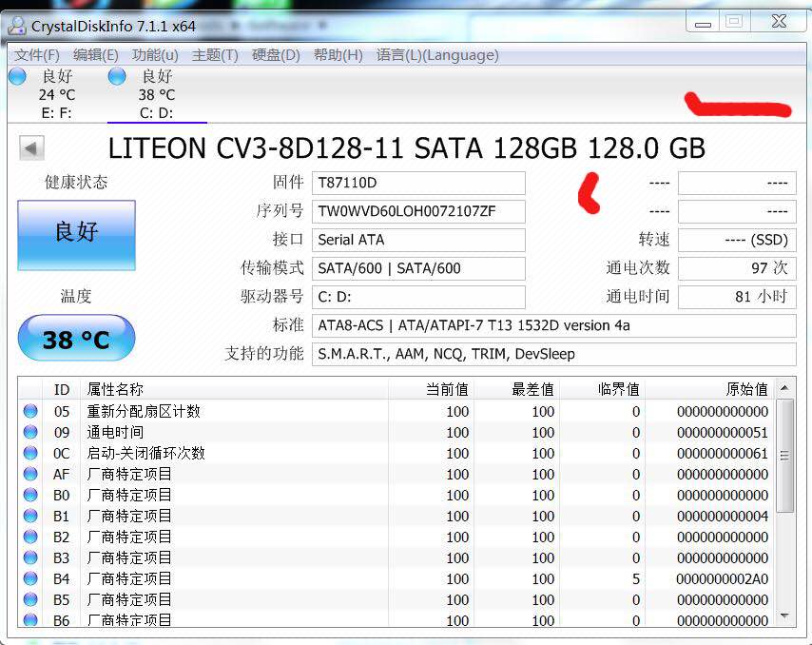812x645 pixels.
Task: Select the 通电时间 attribute name in row 09
Action: pos(115,432)
